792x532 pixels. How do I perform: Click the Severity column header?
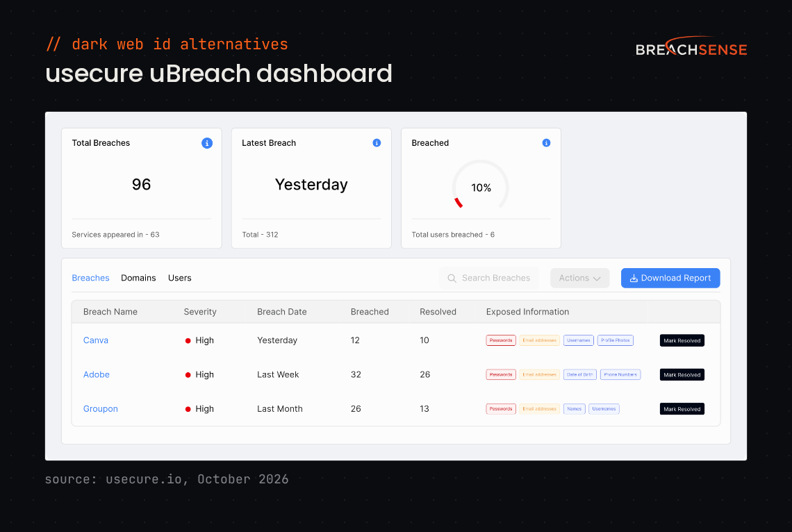pyautogui.click(x=200, y=312)
